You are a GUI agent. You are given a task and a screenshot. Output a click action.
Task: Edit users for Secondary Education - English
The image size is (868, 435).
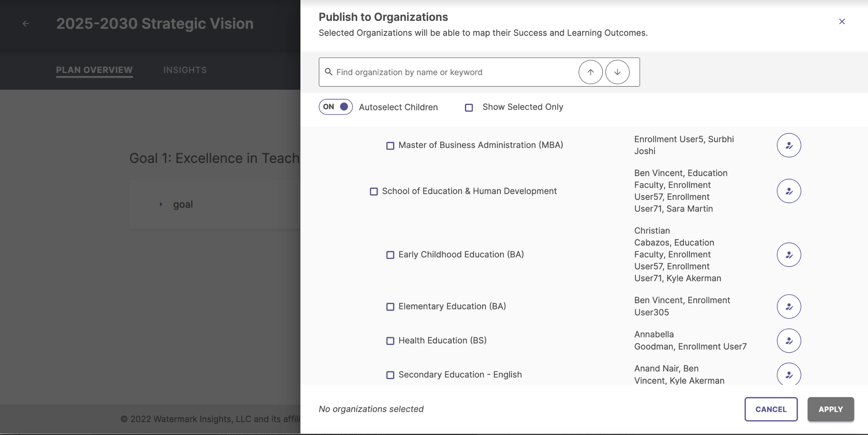point(789,374)
